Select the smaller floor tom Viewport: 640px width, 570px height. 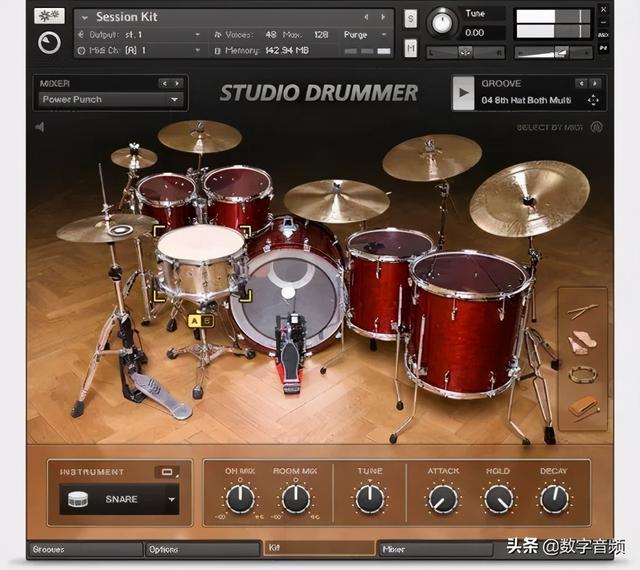pos(384,284)
